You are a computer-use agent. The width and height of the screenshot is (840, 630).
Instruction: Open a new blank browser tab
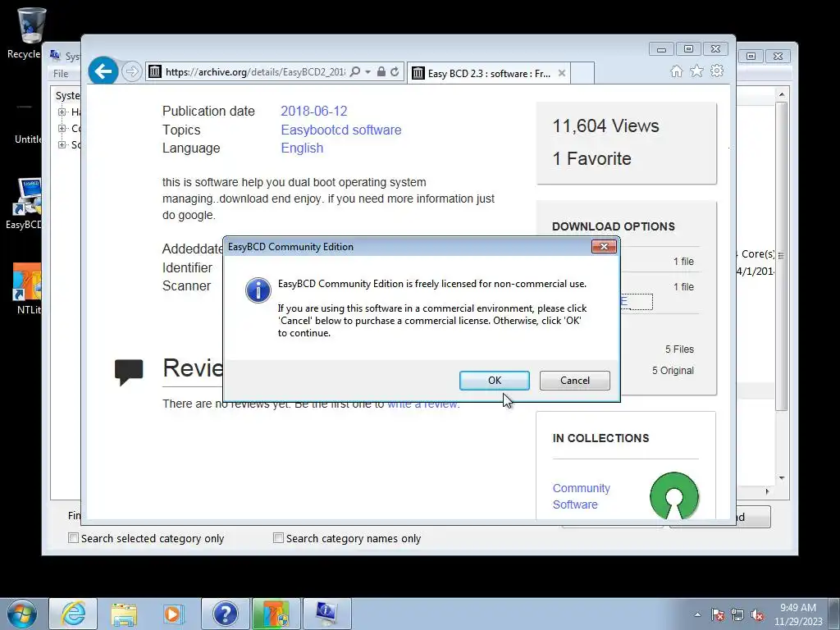(x=583, y=73)
